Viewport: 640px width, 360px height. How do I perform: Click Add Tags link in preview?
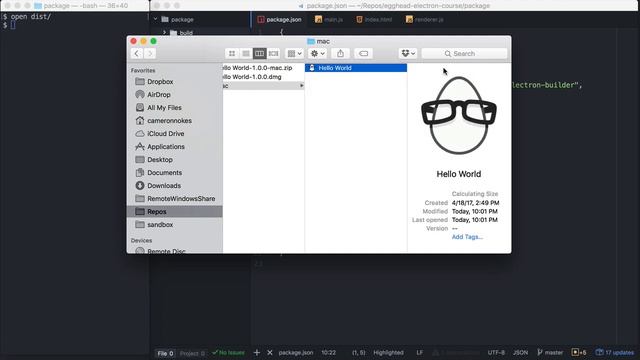(467, 237)
